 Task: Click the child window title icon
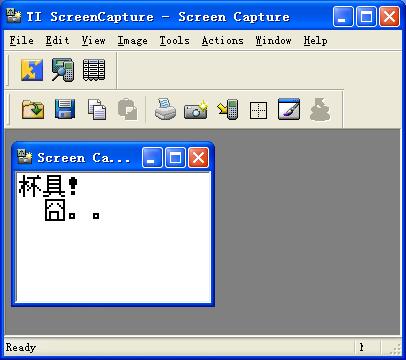pos(24,157)
